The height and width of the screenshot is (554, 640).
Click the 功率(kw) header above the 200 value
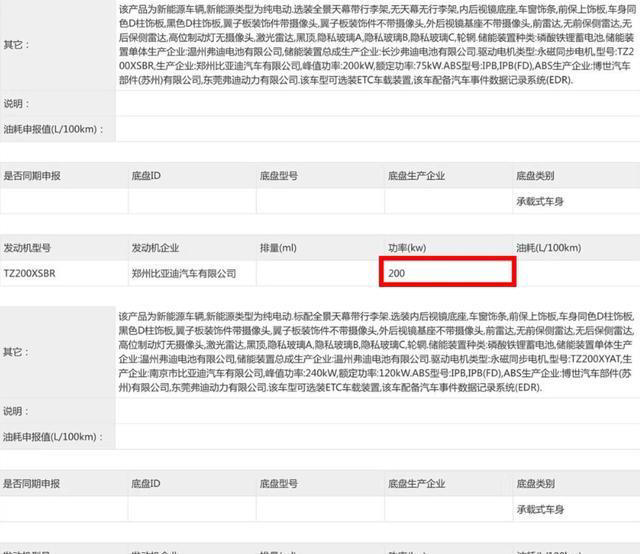tap(407, 247)
